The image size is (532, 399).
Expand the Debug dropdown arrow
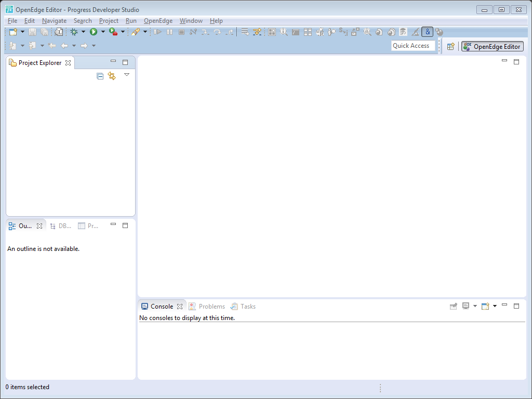coord(83,32)
